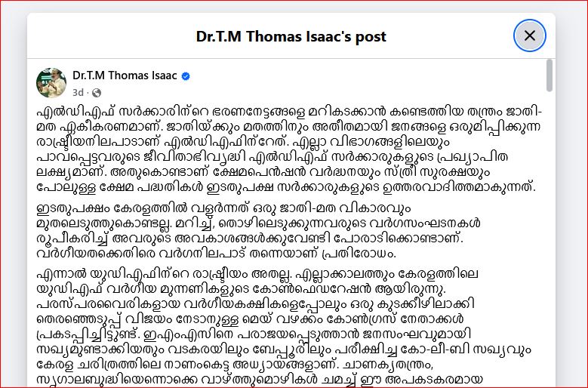Click the dialog title heading text
The width and height of the screenshot is (588, 388).
coord(291,36)
